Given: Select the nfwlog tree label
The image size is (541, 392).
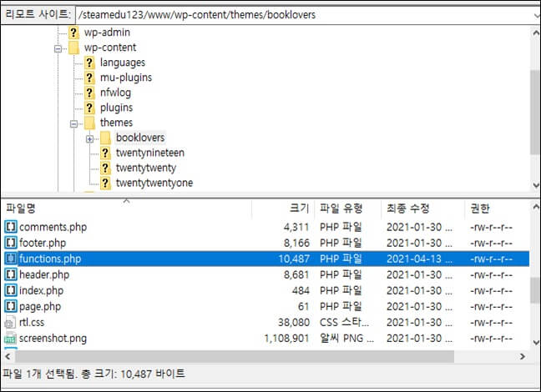Looking at the screenshot, I should tap(115, 93).
